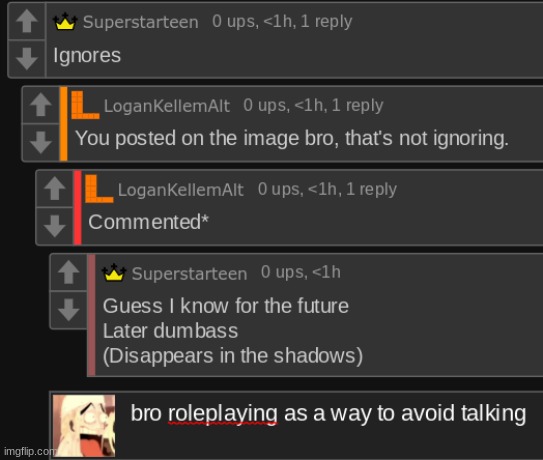Click the crown icon beside top Superstarteen

coord(65,21)
